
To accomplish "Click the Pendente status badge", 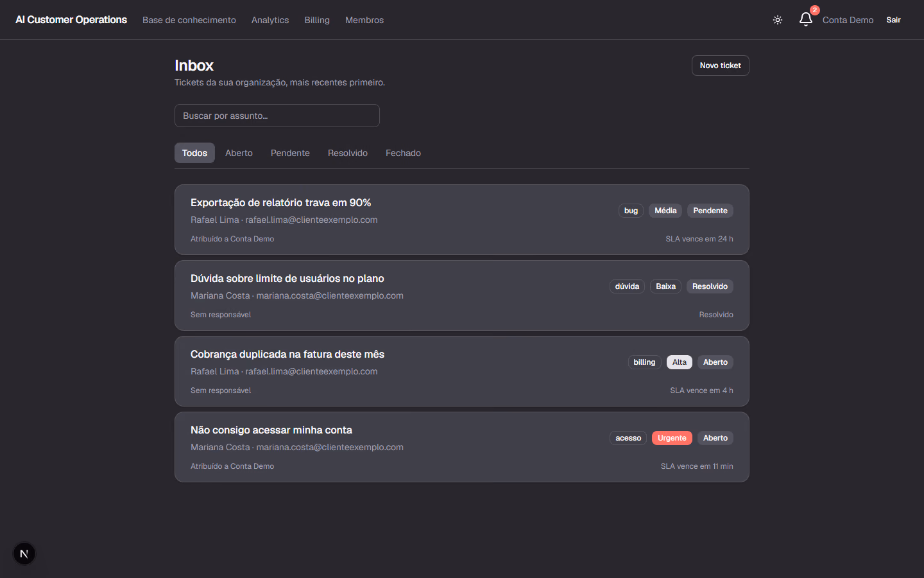I will pyautogui.click(x=710, y=211).
